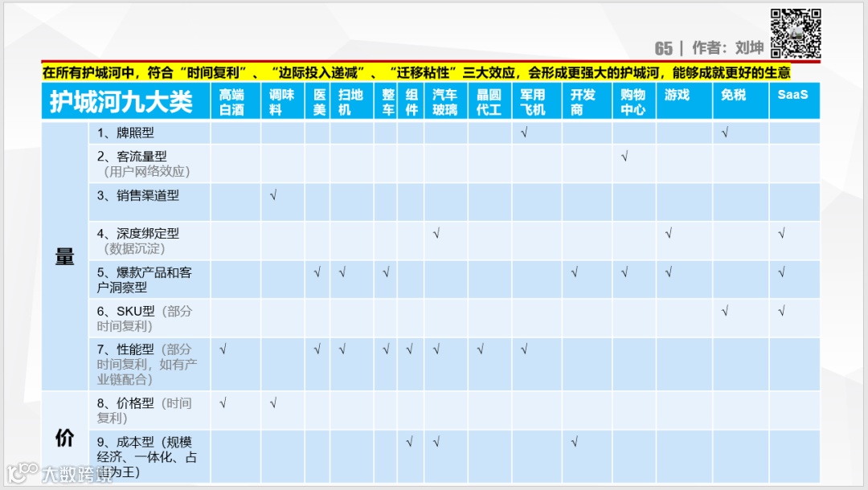
Task: Click the checkmark for 成本型 under 汽车玻璃
Action: [436, 442]
